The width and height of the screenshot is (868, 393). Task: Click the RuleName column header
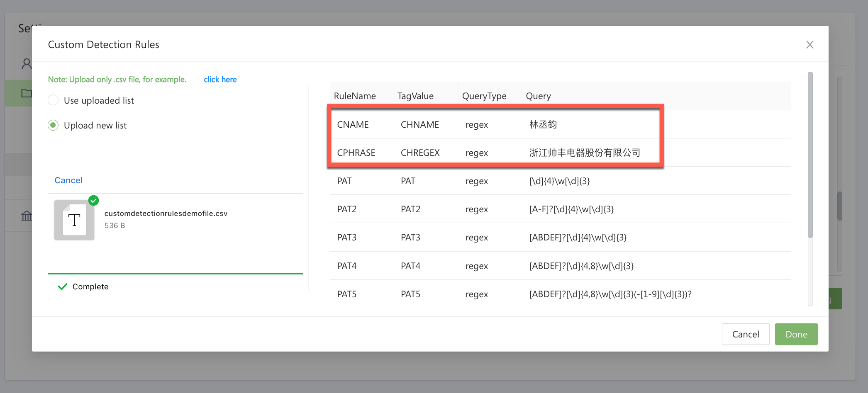click(x=355, y=96)
